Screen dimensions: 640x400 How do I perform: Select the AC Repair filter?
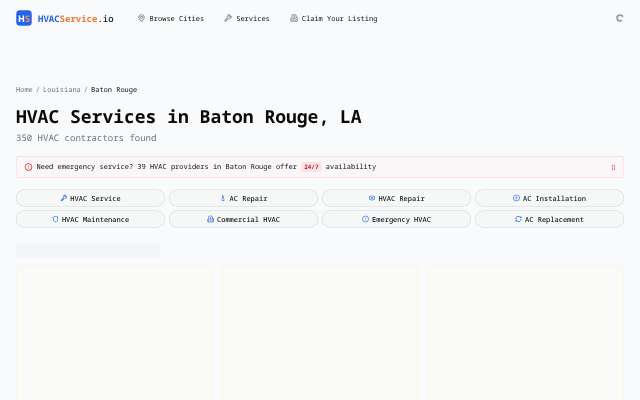243,198
